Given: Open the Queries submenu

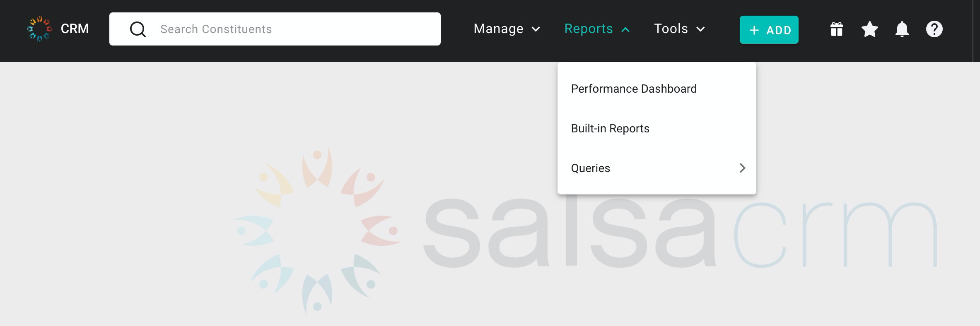Looking at the screenshot, I should [657, 168].
